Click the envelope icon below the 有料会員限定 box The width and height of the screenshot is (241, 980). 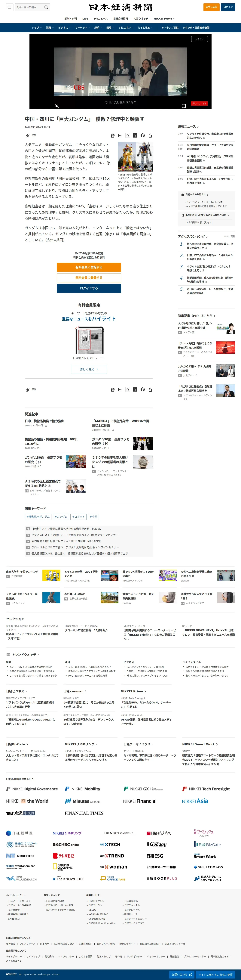coord(120,389)
